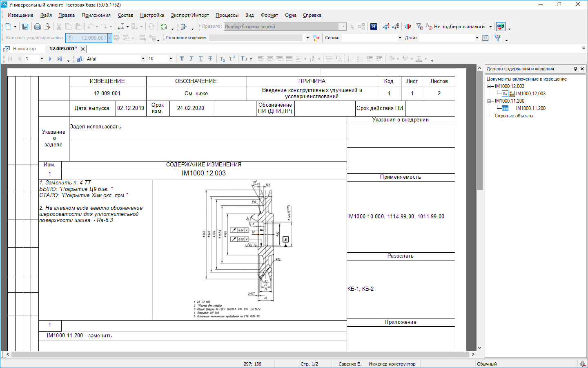Click the Save (floppy disk) icon
The height and width of the screenshot is (368, 588).
(x=25, y=27)
